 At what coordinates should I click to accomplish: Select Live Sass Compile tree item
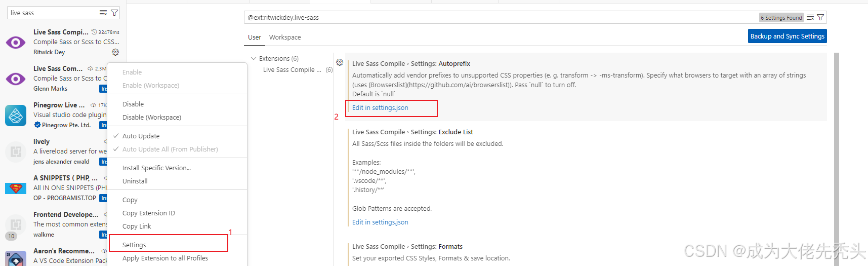click(x=292, y=70)
